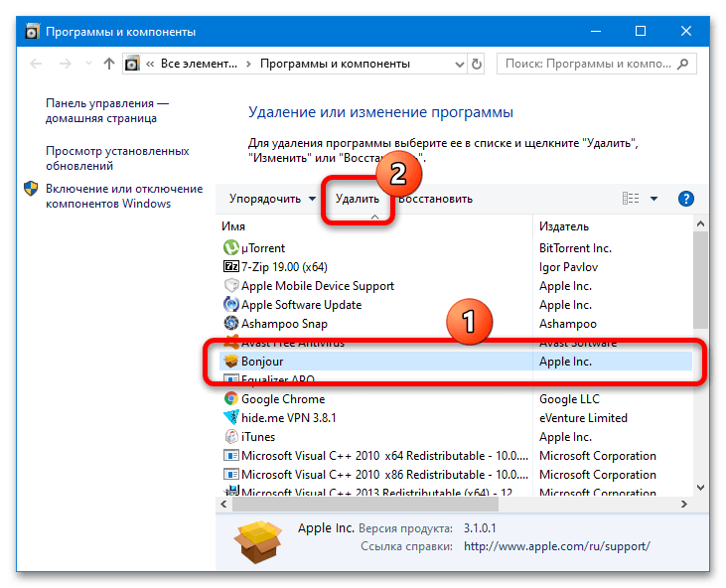
Task: Open the recent locations dropdown arrow
Action: [88, 64]
